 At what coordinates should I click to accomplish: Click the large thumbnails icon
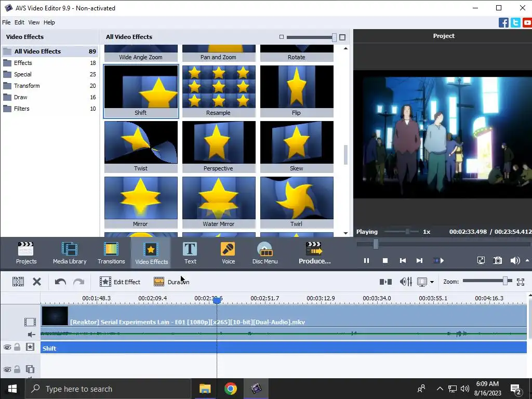(342, 37)
